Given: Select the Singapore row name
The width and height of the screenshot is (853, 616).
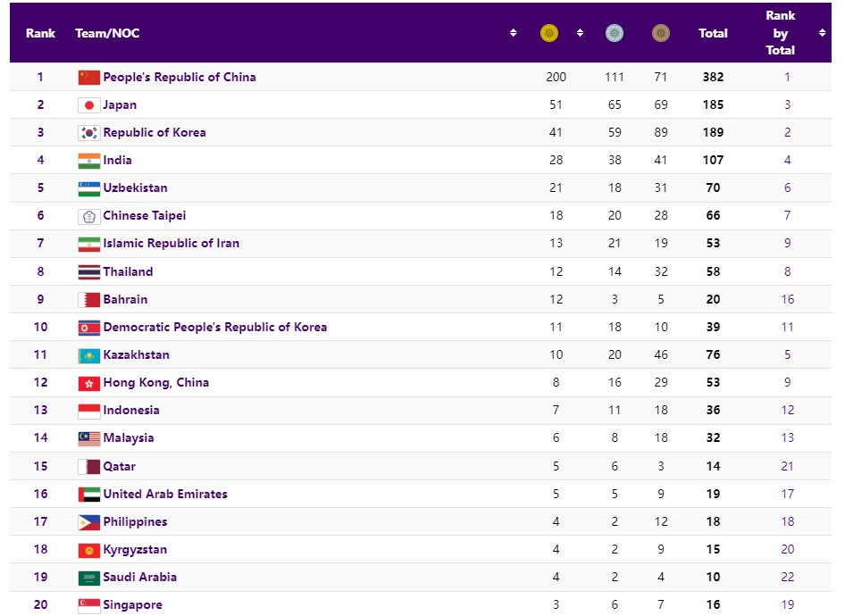Looking at the screenshot, I should coord(133,605).
